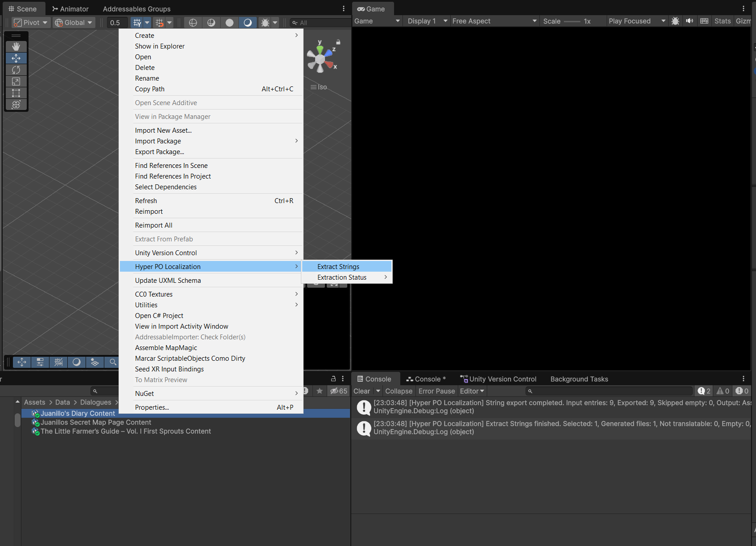Image resolution: width=756 pixels, height=546 pixels.
Task: Select the Hand tool in the Scene toolbar
Action: coord(16,46)
